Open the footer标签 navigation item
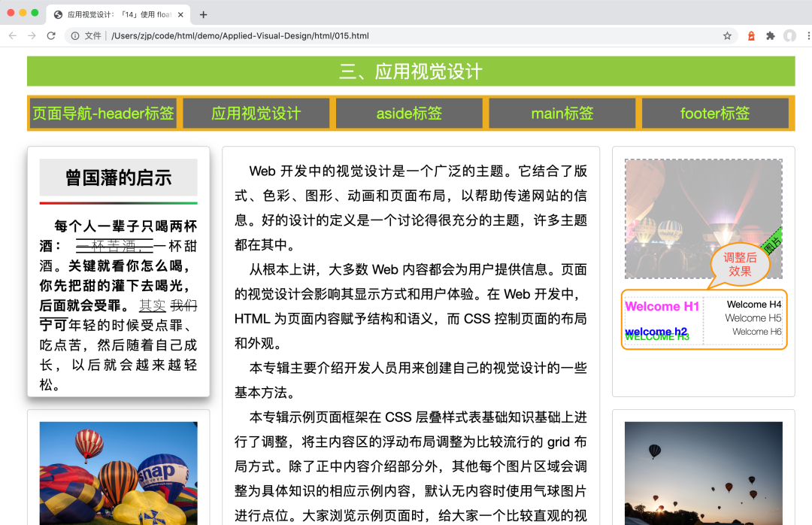The height and width of the screenshot is (525, 812). tap(715, 113)
